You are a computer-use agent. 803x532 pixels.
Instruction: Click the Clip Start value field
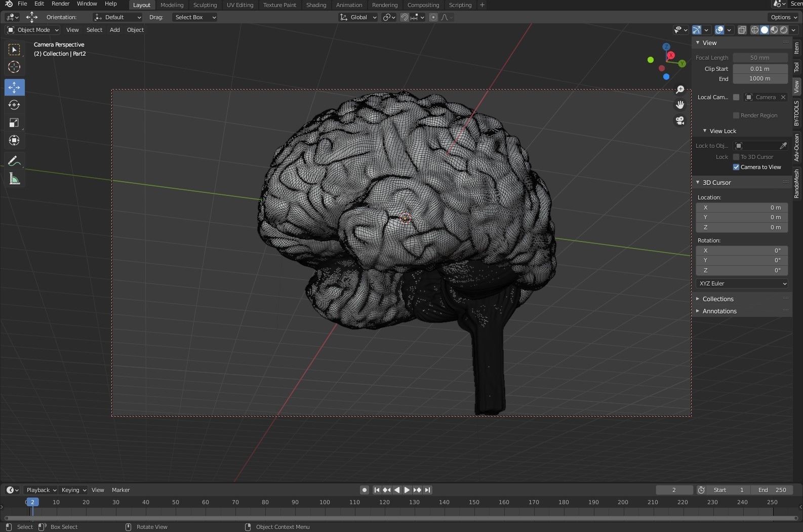click(x=760, y=69)
